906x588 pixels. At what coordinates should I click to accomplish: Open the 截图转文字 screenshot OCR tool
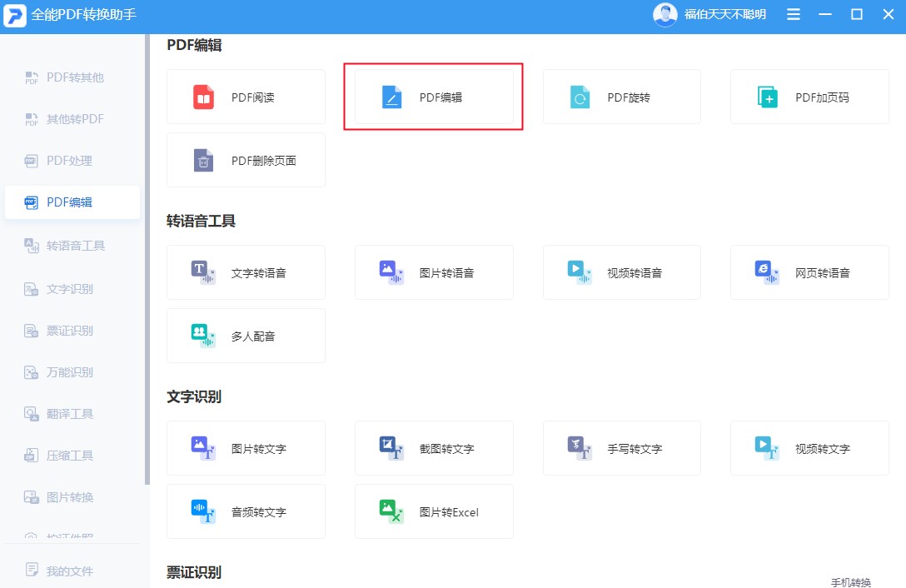433,447
